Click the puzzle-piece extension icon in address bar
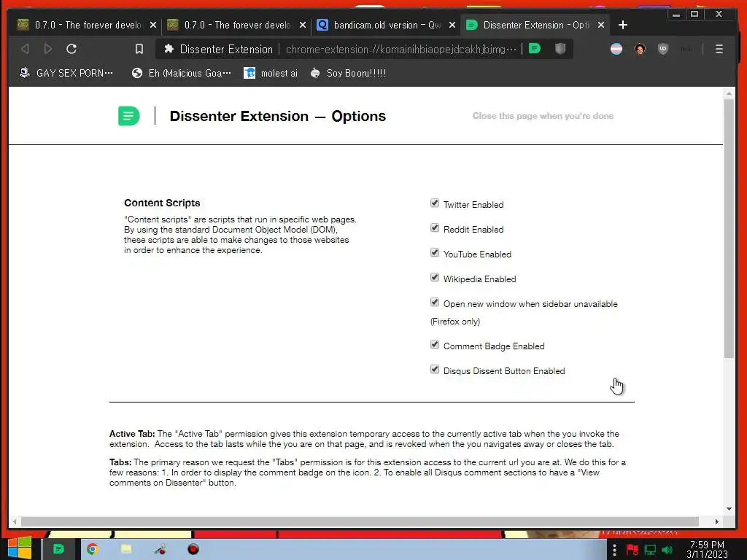 [169, 49]
